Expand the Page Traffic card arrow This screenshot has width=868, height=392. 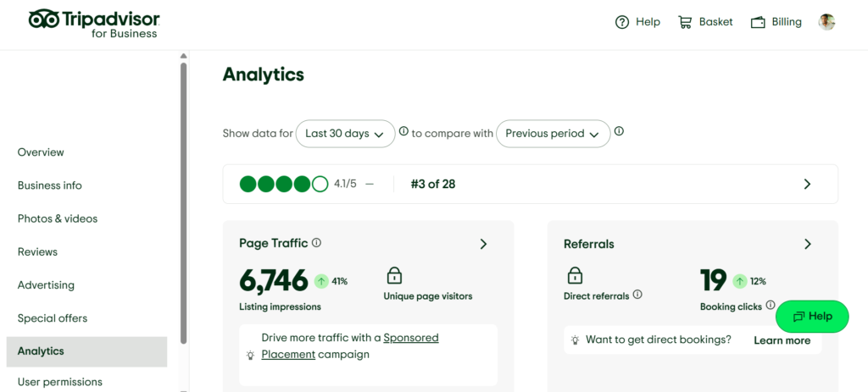point(483,244)
